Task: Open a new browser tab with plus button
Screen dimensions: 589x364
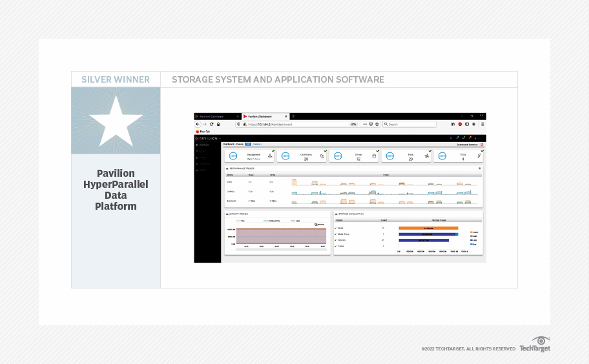Action: point(293,116)
